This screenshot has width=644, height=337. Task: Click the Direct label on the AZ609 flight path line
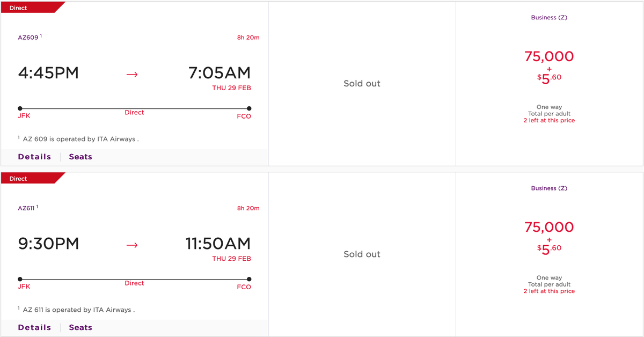[x=134, y=112]
